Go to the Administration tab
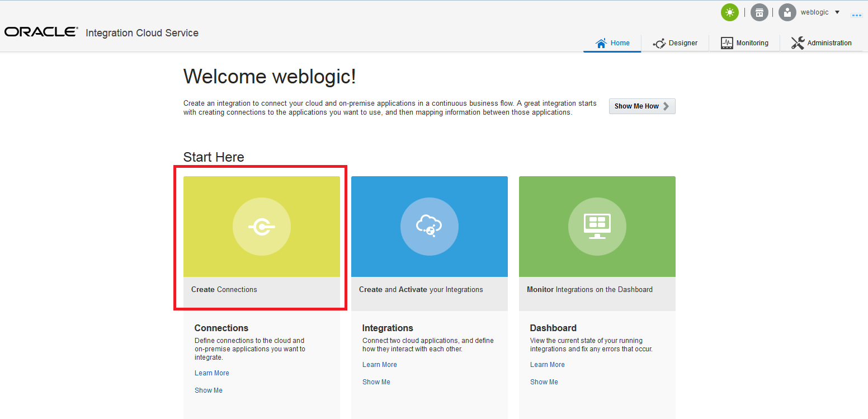Viewport: 868px width, 419px height. [821, 43]
